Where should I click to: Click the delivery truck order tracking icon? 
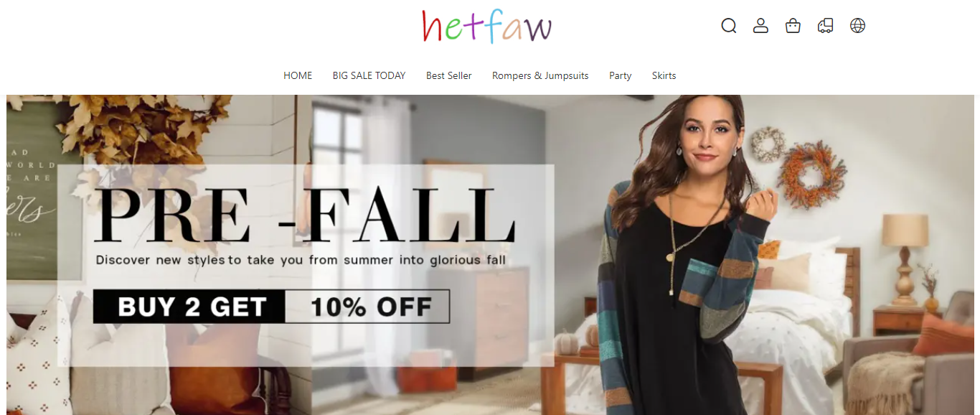pos(825,26)
